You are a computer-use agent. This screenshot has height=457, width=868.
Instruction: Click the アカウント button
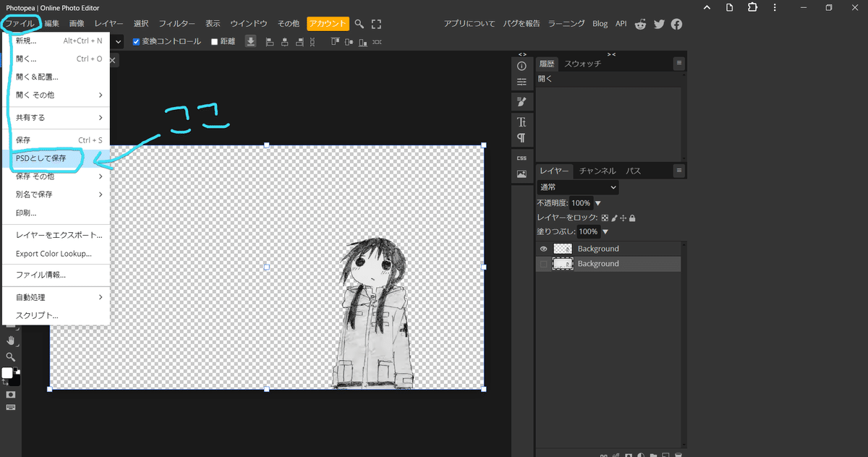328,24
